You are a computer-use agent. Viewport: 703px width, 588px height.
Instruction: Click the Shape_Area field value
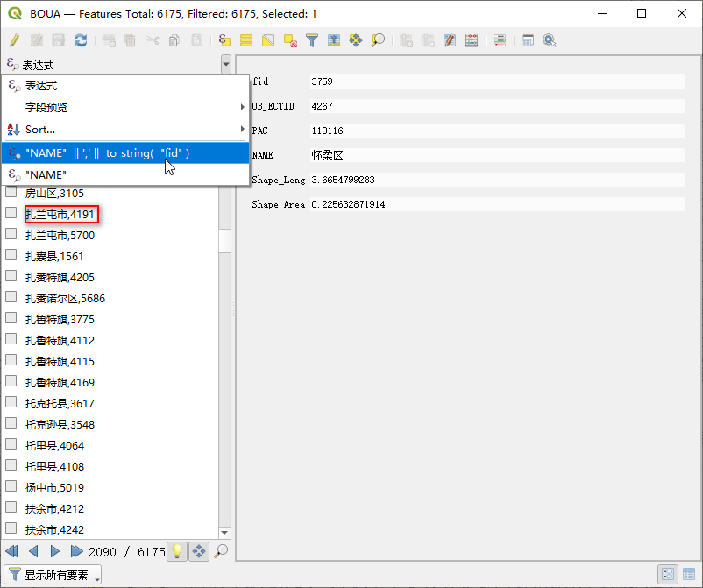(x=497, y=204)
